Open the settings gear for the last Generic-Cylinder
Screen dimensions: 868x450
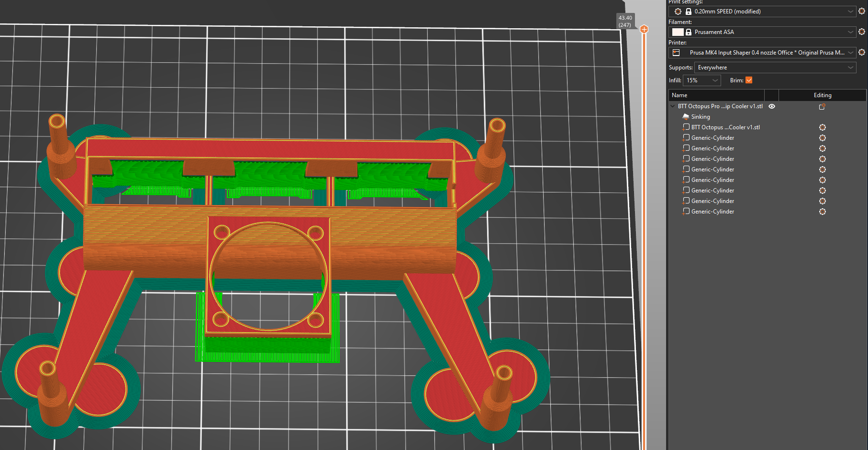coord(822,212)
